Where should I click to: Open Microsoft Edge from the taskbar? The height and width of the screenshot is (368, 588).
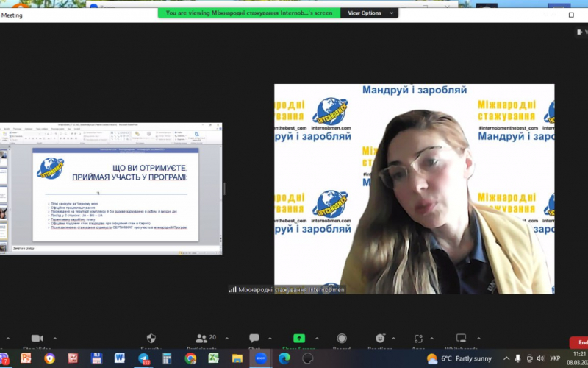click(284, 358)
